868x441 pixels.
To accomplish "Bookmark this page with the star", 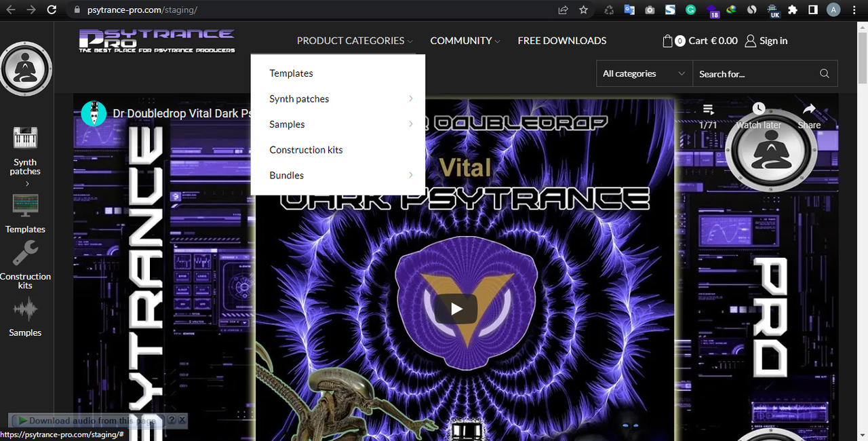I will tap(583, 10).
